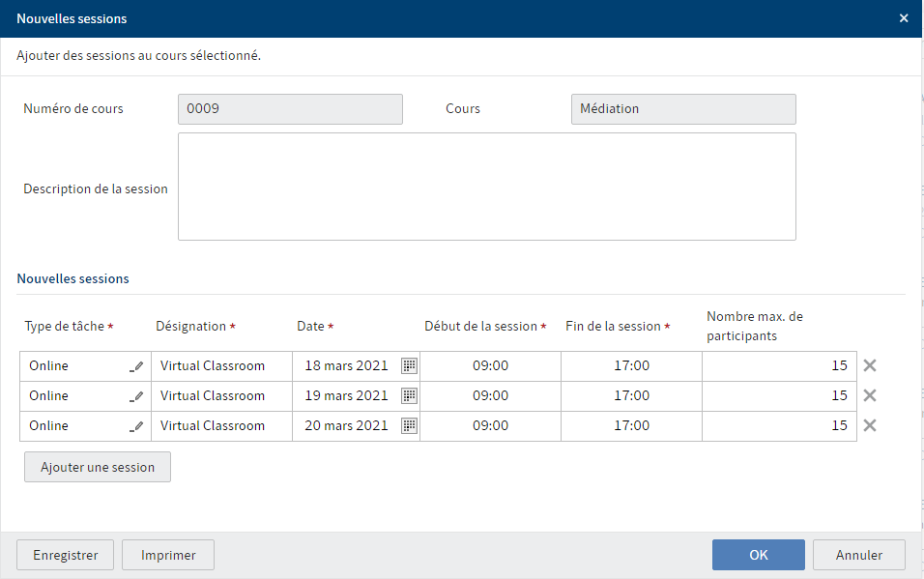Click the Fin de la session column header

click(618, 327)
